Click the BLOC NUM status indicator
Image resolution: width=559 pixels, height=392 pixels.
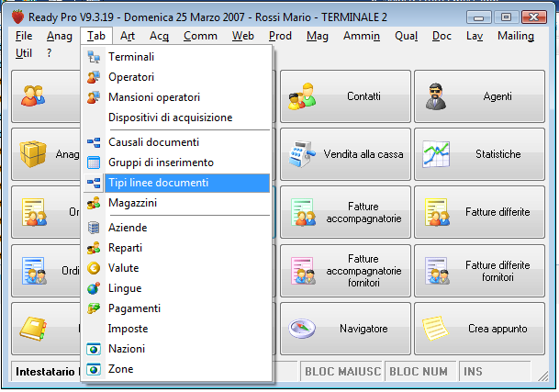(419, 371)
